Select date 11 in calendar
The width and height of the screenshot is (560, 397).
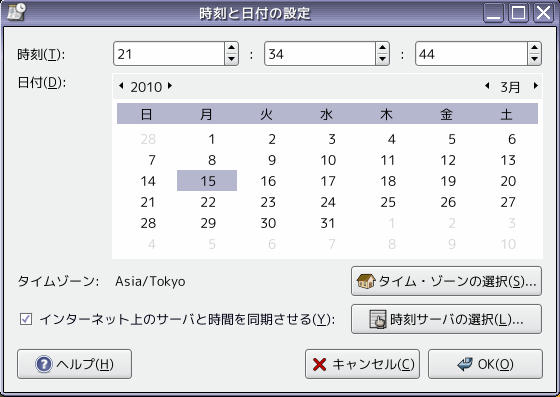point(388,160)
